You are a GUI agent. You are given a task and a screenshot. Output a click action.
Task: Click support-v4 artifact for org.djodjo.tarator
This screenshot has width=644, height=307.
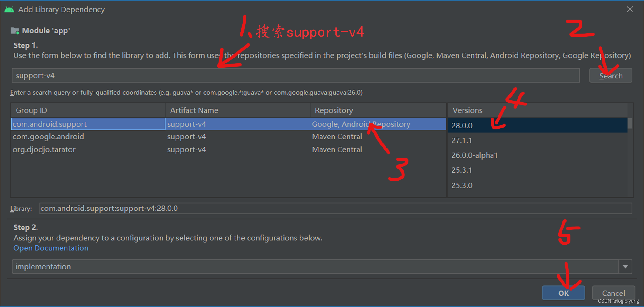click(x=186, y=149)
